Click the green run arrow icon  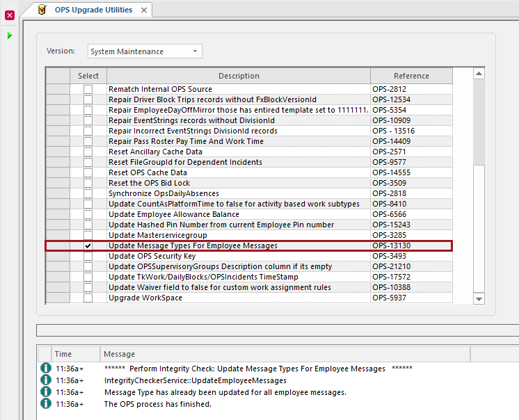pyautogui.click(x=10, y=35)
